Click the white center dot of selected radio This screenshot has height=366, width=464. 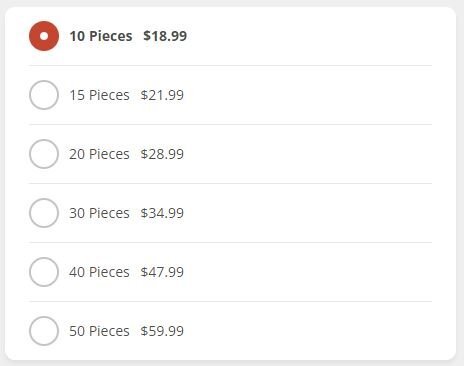click(x=44, y=36)
